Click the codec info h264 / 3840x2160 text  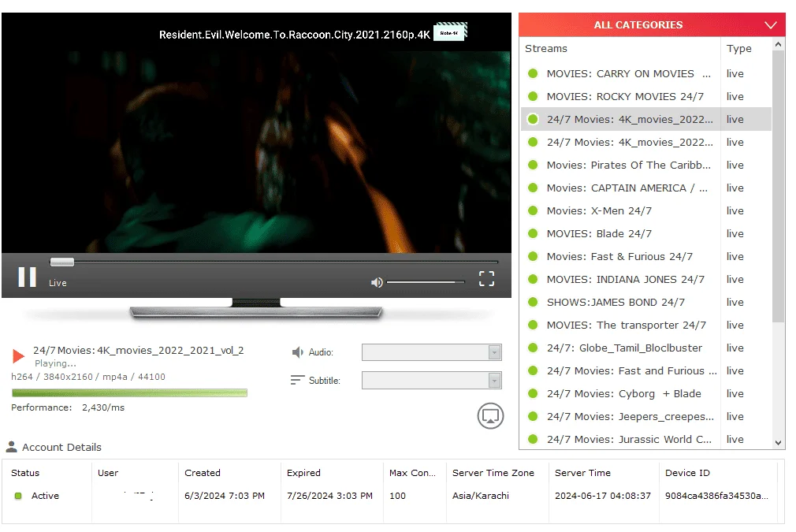(87, 377)
